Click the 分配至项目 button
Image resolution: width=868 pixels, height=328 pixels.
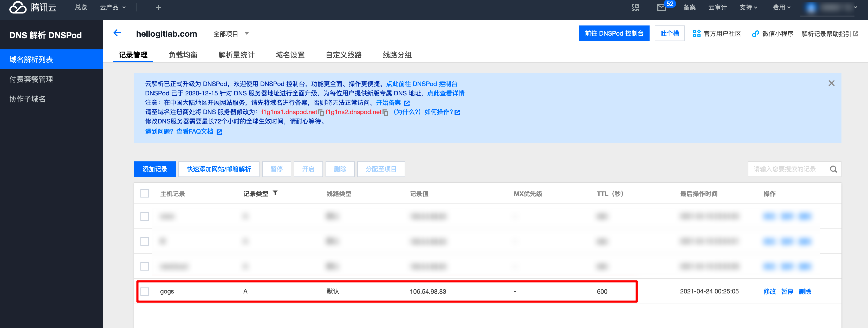tap(381, 169)
